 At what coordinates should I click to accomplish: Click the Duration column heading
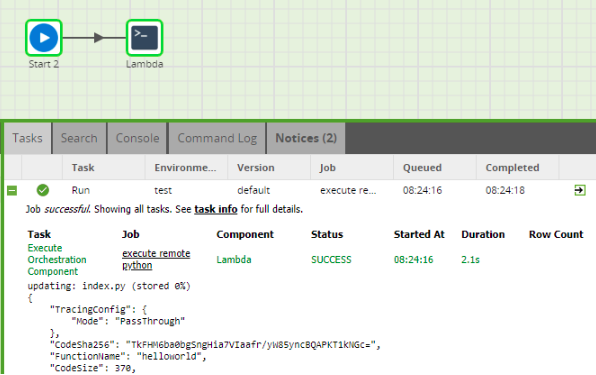[483, 234]
